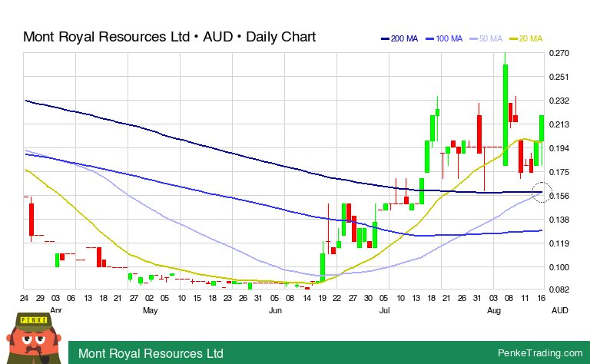Click the 0.082 price axis label
Image resolution: width=590 pixels, height=364 pixels.
tap(559, 290)
